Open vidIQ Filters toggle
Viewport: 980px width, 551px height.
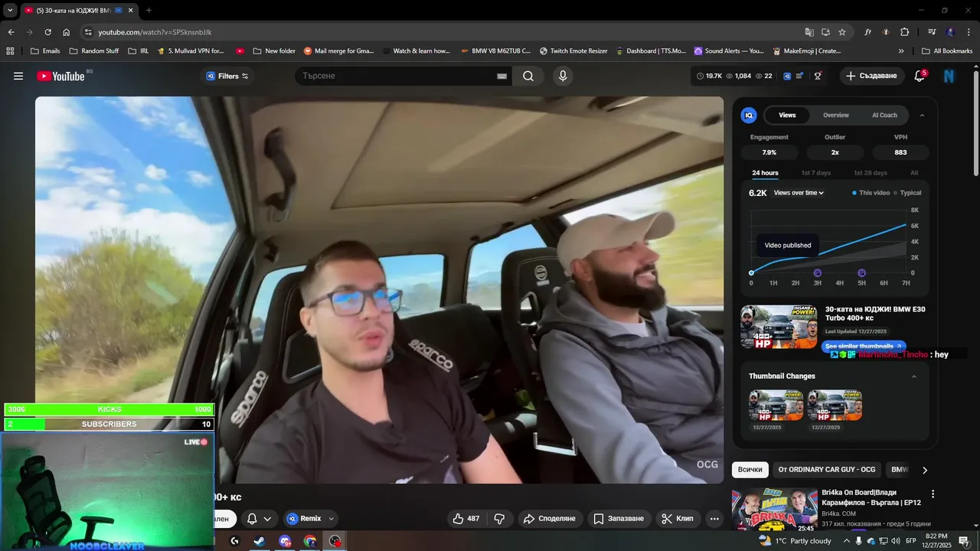tap(227, 76)
